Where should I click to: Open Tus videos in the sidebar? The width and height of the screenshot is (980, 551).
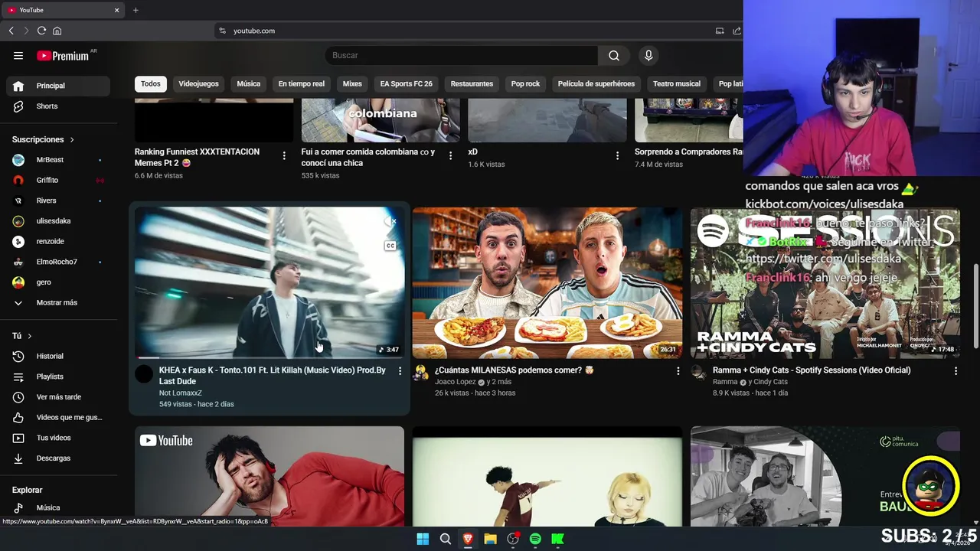pyautogui.click(x=58, y=438)
